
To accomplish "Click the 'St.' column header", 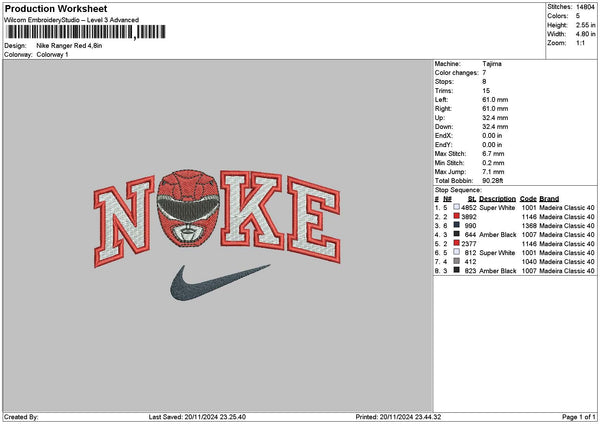I will coord(472,199).
